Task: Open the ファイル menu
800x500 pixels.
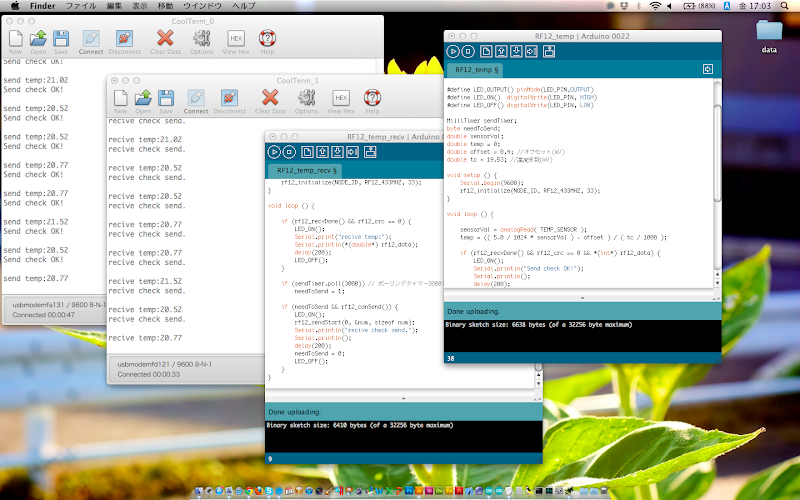Action: (x=81, y=6)
